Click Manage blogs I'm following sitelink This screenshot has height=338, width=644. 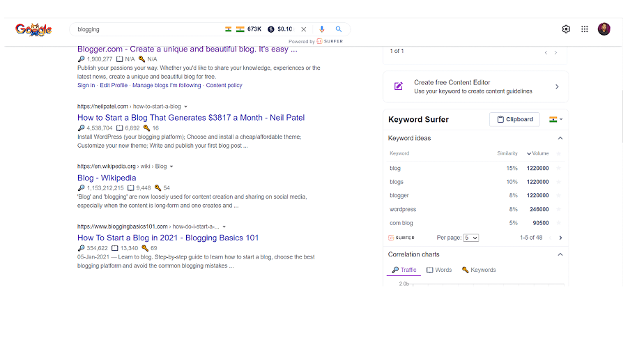167,86
